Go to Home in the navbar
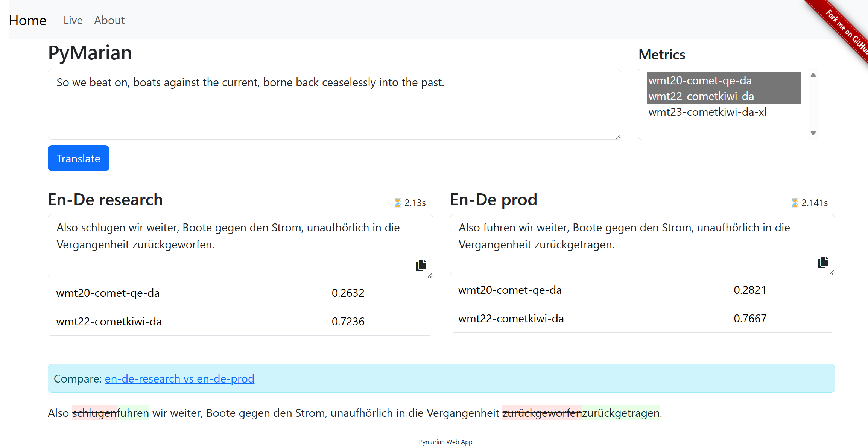Screen dimensions: 868x448 coord(28,20)
